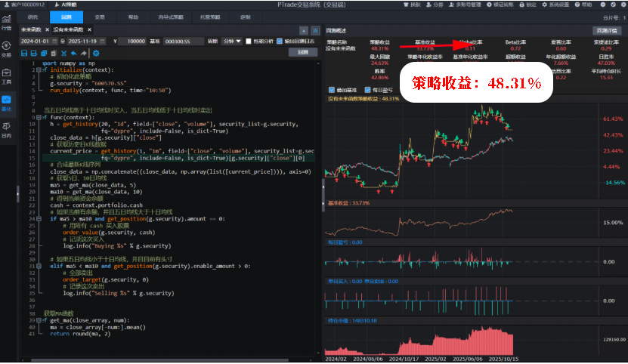Open editor settings gear icon
The width and height of the screenshot is (628, 364).
pyautogui.click(x=95, y=54)
